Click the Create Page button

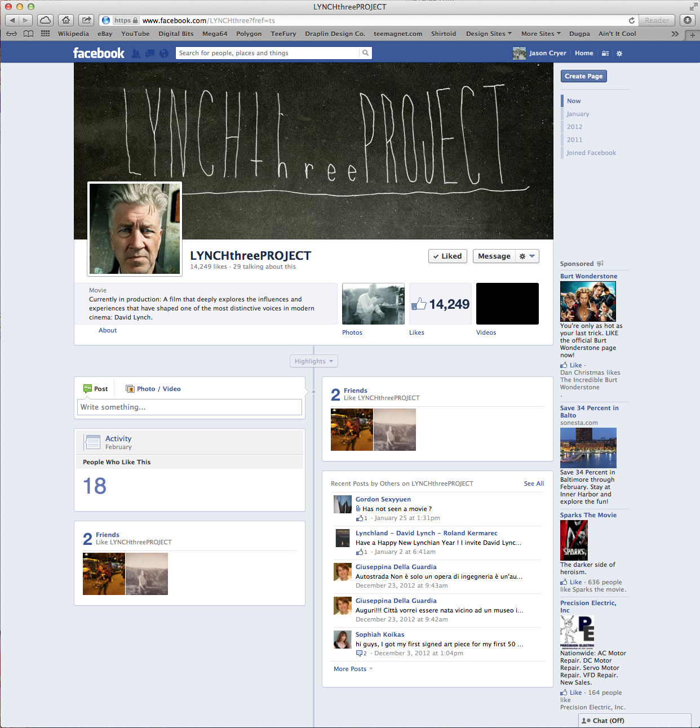pos(584,76)
